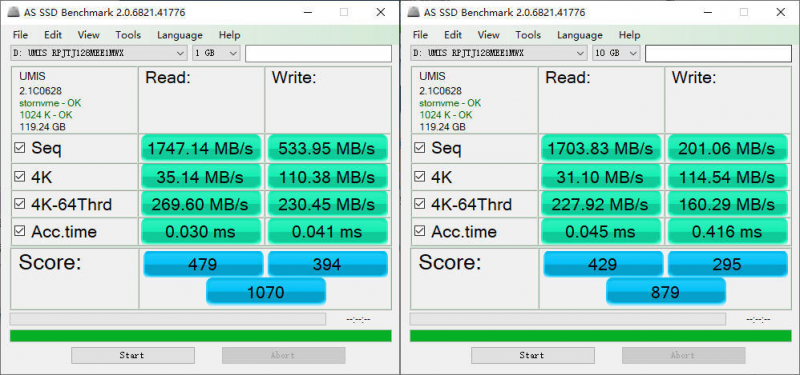This screenshot has height=375, width=800.
Task: Expand drive selector dropdown in right window
Action: click(x=499, y=53)
